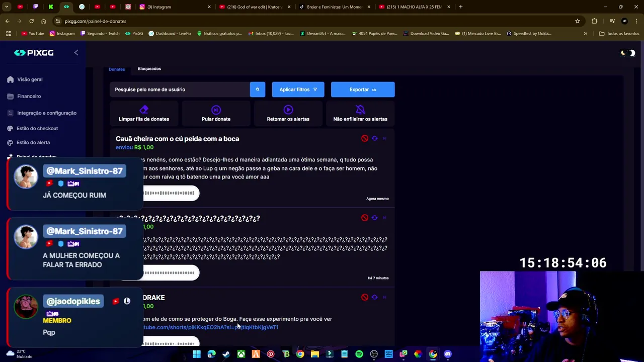Screen dimensions: 644x362
Task: Open the Google apps grid in the bookmarks bar
Action: (x=9, y=34)
